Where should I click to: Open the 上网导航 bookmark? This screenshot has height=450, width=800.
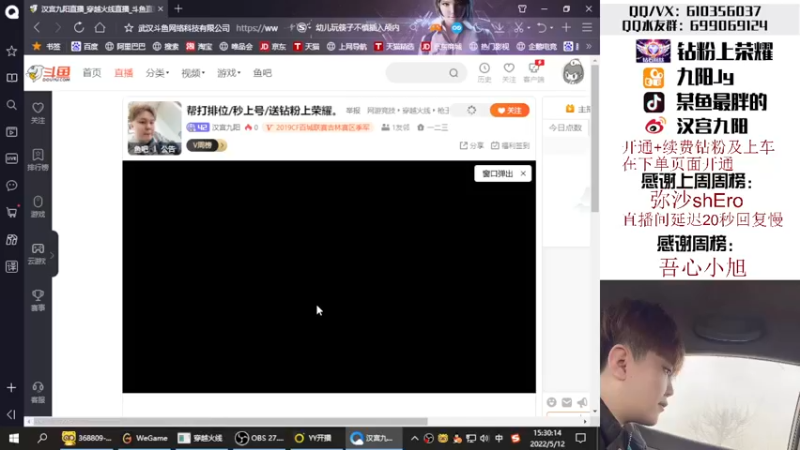347,46
